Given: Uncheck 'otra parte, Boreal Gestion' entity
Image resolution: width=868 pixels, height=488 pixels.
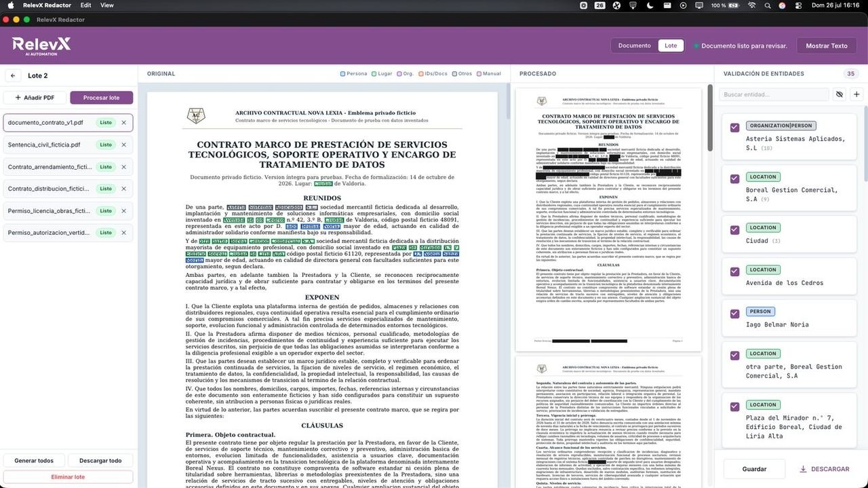Looking at the screenshot, I should pos(734,356).
